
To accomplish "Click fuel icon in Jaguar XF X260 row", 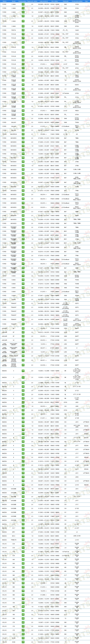I will pos(23,336).
